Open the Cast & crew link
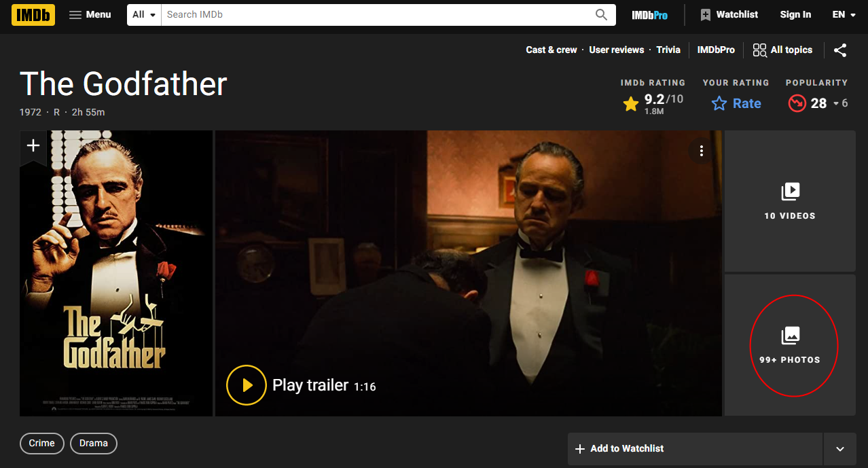The image size is (868, 468). (551, 50)
